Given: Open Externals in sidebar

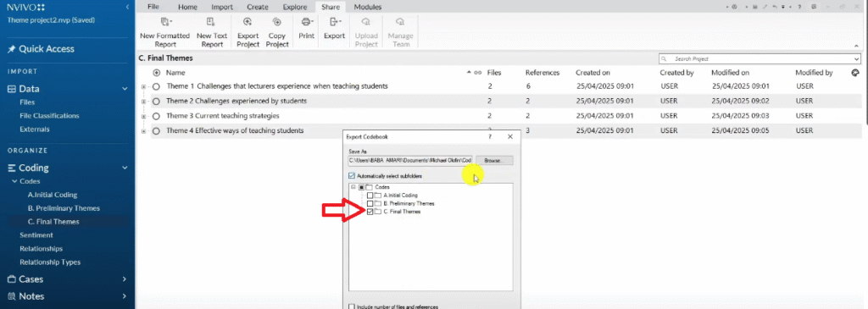Looking at the screenshot, I should click(34, 130).
